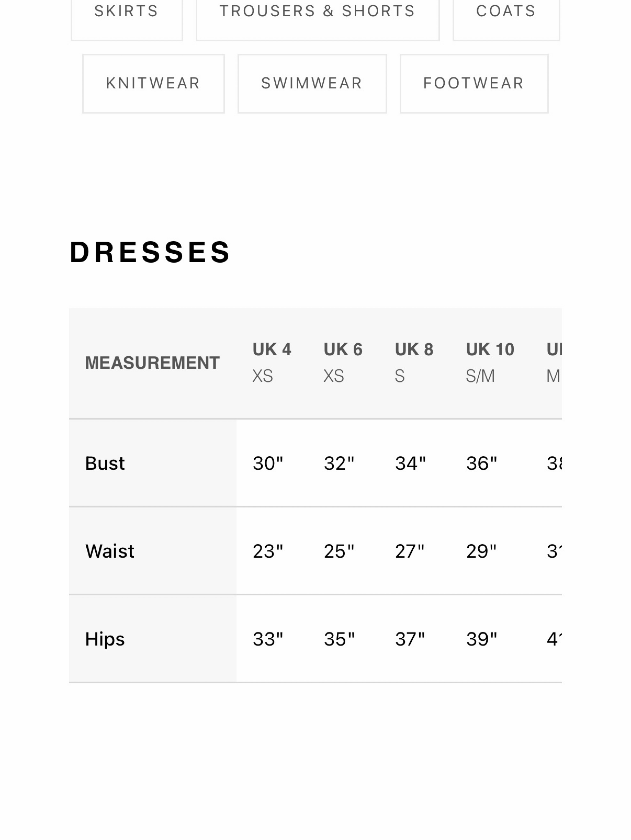Image resolution: width=631 pixels, height=840 pixels.
Task: Click the partially visible last column header
Action: (554, 363)
